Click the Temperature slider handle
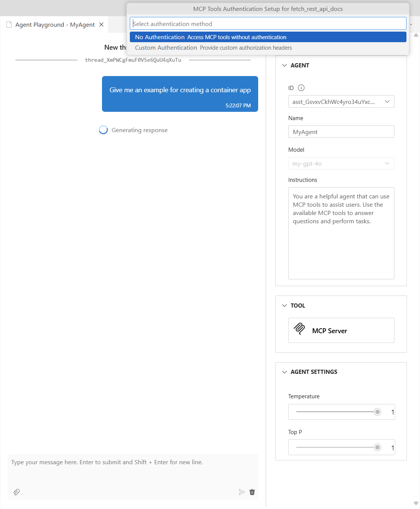 (x=377, y=412)
